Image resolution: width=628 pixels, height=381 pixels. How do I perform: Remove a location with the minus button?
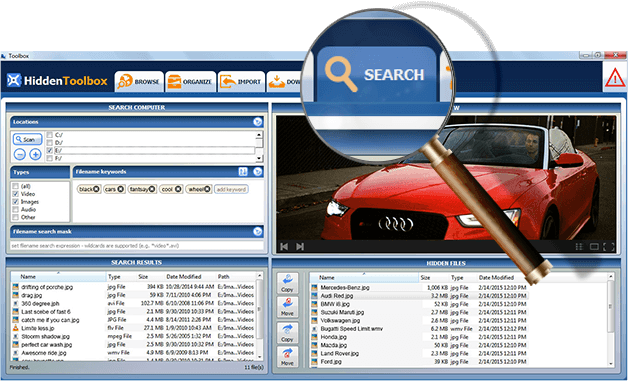[20, 154]
